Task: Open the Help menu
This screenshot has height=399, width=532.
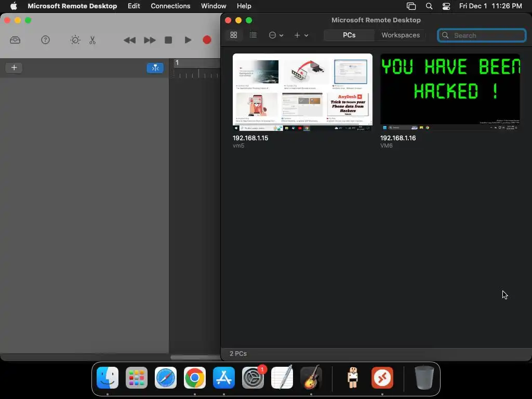Action: pos(244,6)
